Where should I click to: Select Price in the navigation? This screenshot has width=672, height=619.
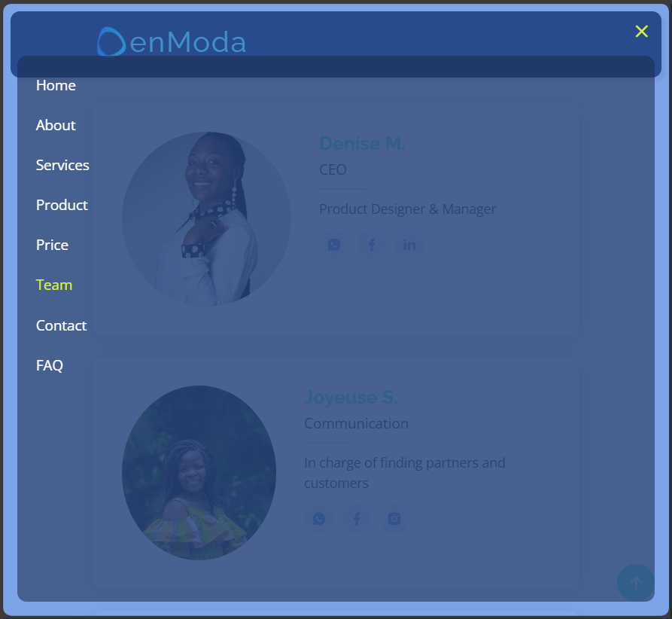click(52, 245)
